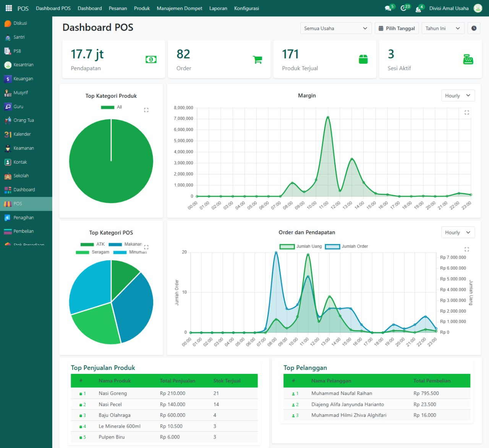Image resolution: width=489 pixels, height=448 pixels.
Task: Open the apps grid menu icon
Action: [8, 8]
